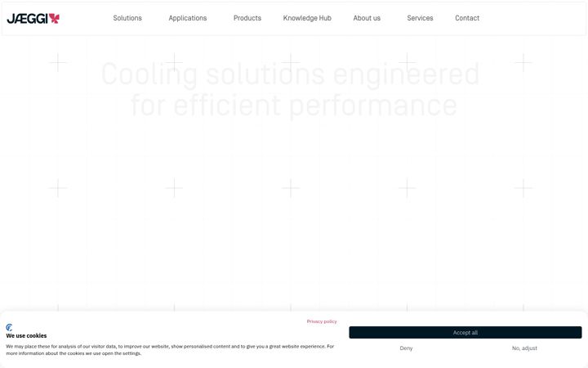Deny cookies
This screenshot has height=368, width=588.
406,348
